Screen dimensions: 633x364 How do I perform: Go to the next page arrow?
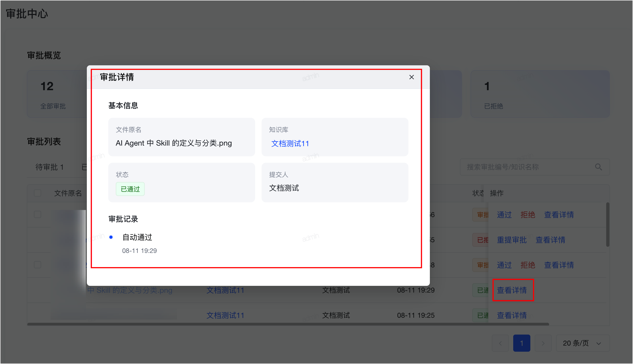(543, 343)
